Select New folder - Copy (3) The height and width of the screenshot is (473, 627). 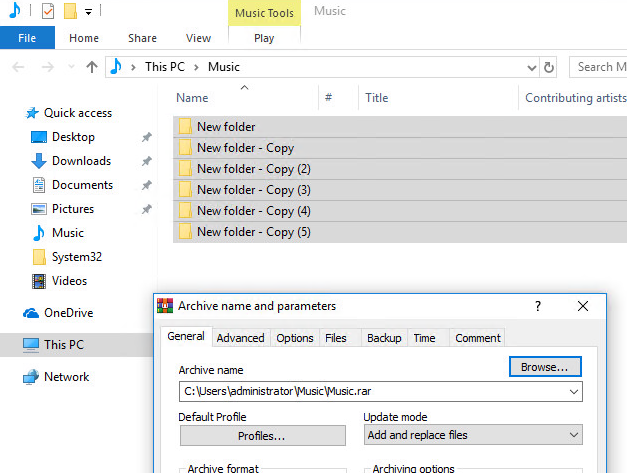click(x=400, y=190)
